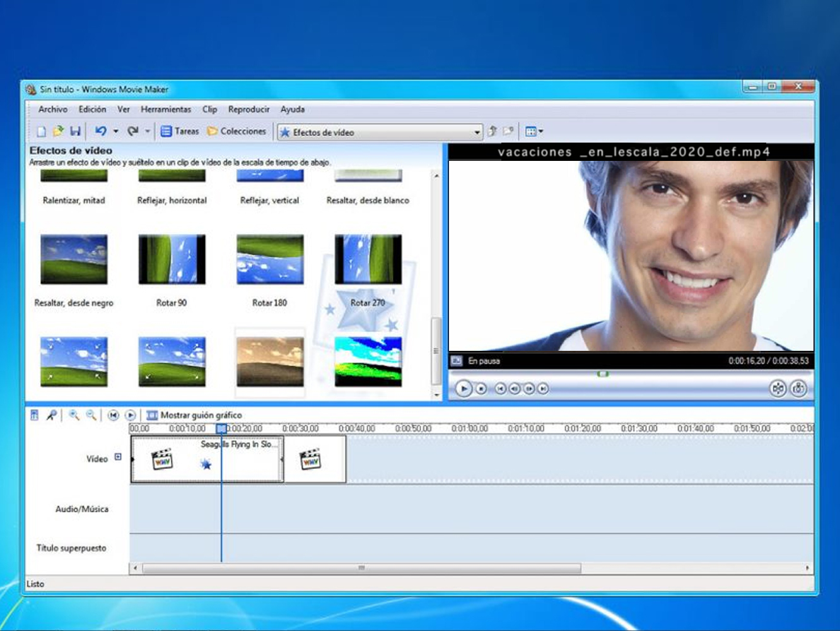Click the vertical scrollbar thumb in effects pane
The image size is (840, 631).
click(436, 351)
